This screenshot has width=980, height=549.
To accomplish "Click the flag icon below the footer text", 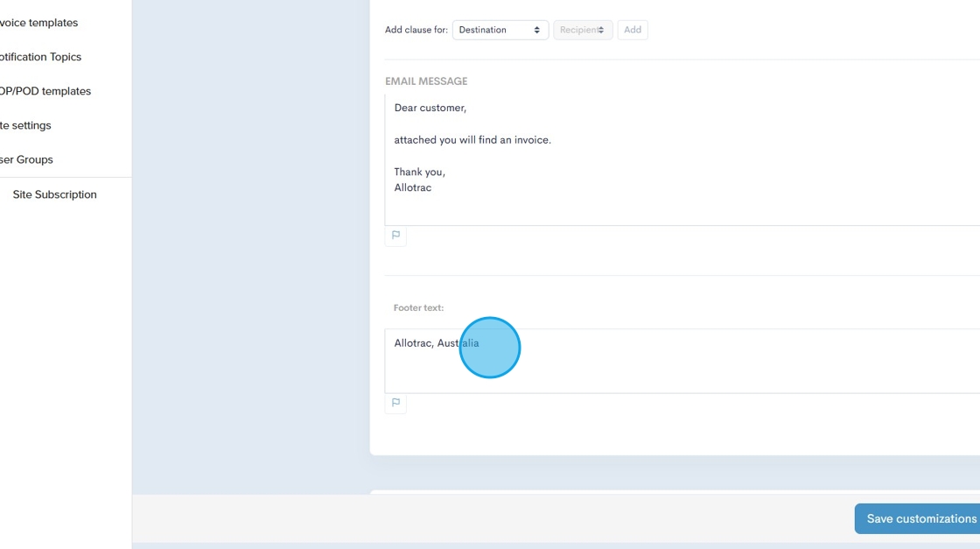I will click(x=395, y=403).
